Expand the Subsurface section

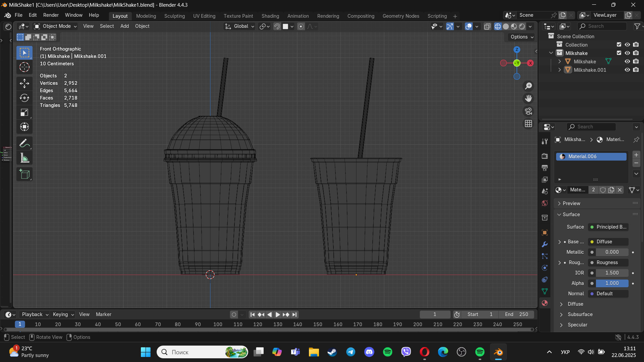580,314
